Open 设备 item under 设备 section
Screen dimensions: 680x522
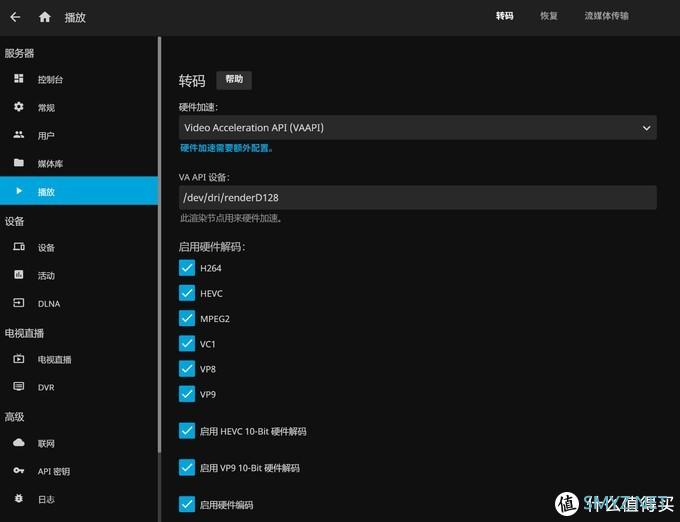coord(79,248)
